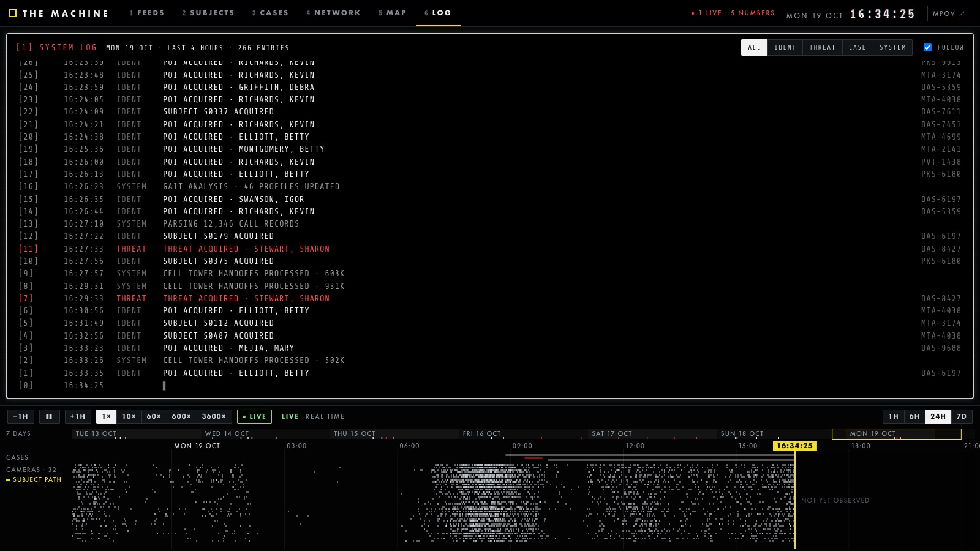Set timeline range to 24H
The height and width of the screenshot is (551, 980).
938,416
